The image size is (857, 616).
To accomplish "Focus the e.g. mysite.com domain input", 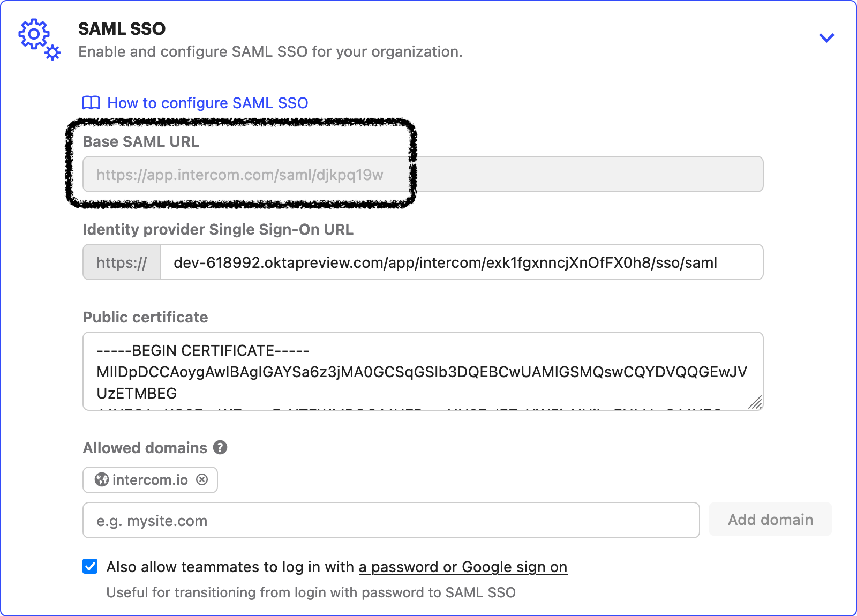I will pos(391,520).
